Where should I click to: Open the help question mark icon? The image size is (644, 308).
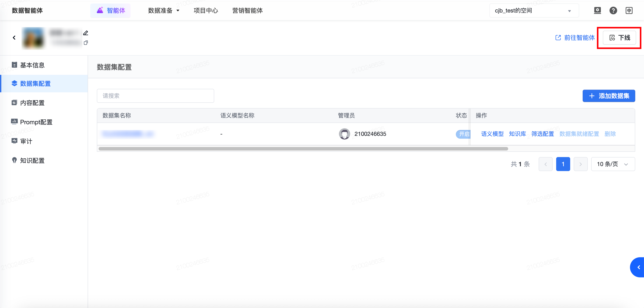[613, 10]
